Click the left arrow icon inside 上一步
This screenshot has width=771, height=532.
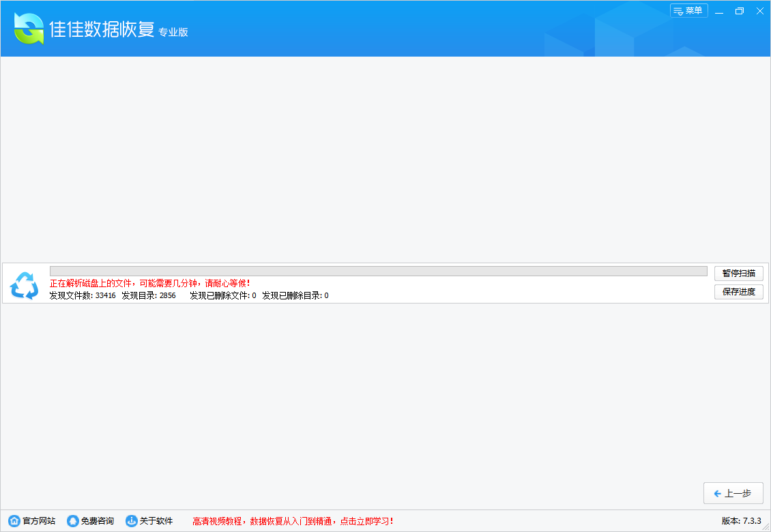[717, 493]
